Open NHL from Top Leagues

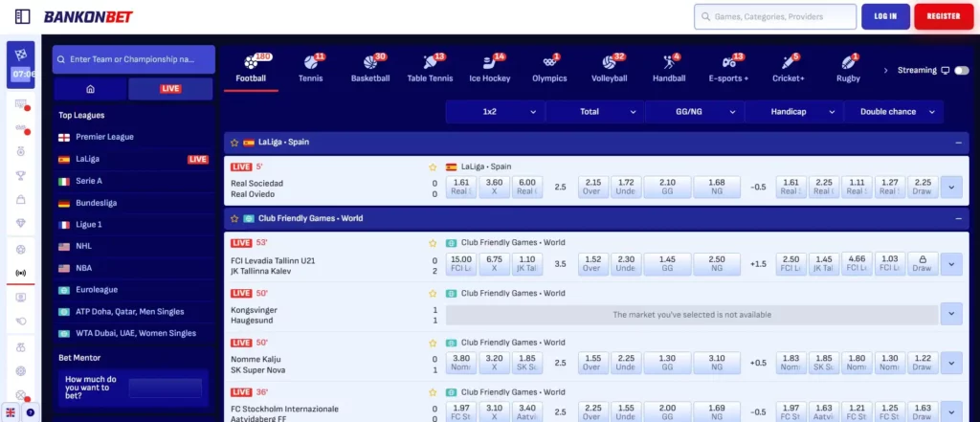pos(134,246)
